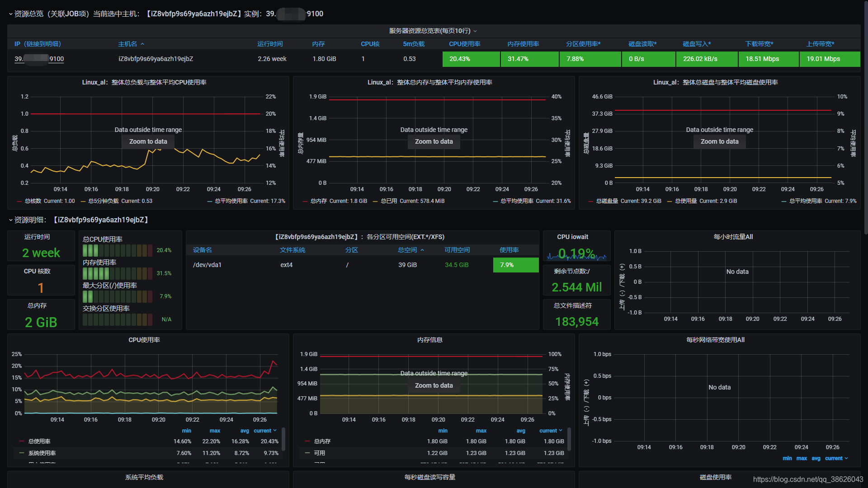Viewport: 868px width, 488px height.
Task: Sort table by 内存 column header
Action: click(x=318, y=44)
